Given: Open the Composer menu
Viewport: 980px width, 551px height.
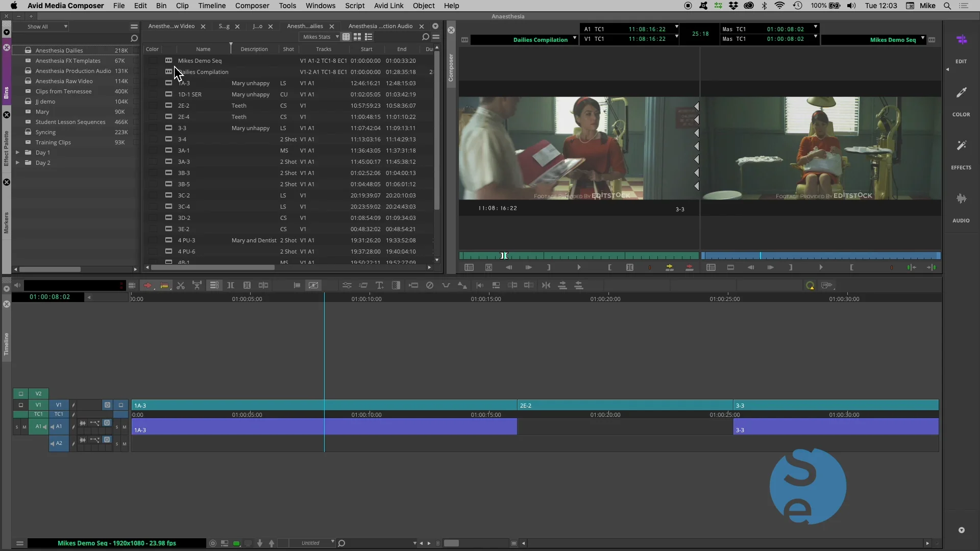Looking at the screenshot, I should point(252,6).
